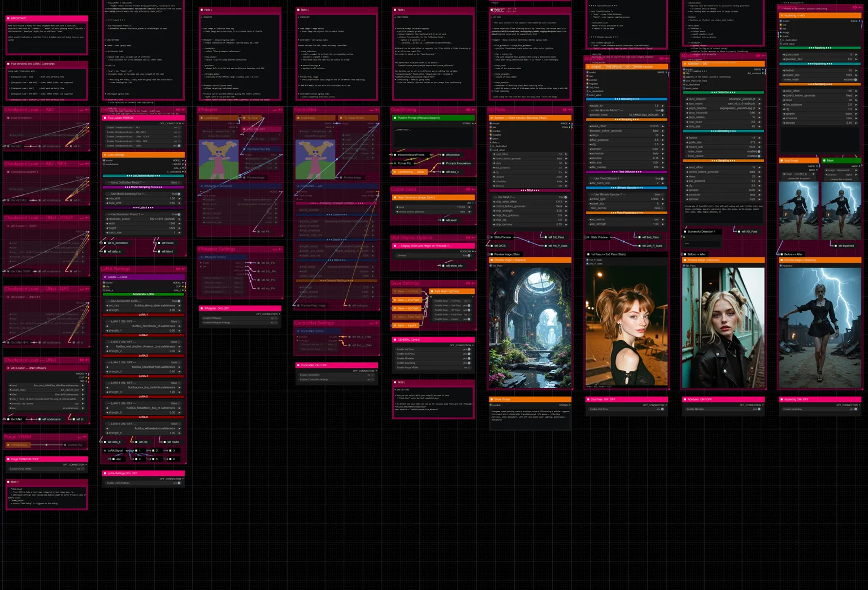This screenshot has width=868, height=590.
Task: Click the eye icon on ADetailer group header
Action: (x=758, y=56)
